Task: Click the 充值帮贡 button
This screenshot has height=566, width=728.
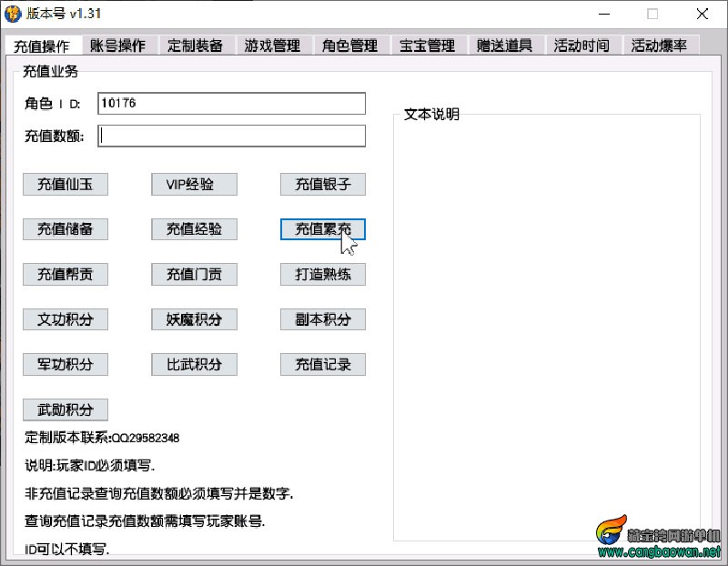Action: [x=66, y=275]
